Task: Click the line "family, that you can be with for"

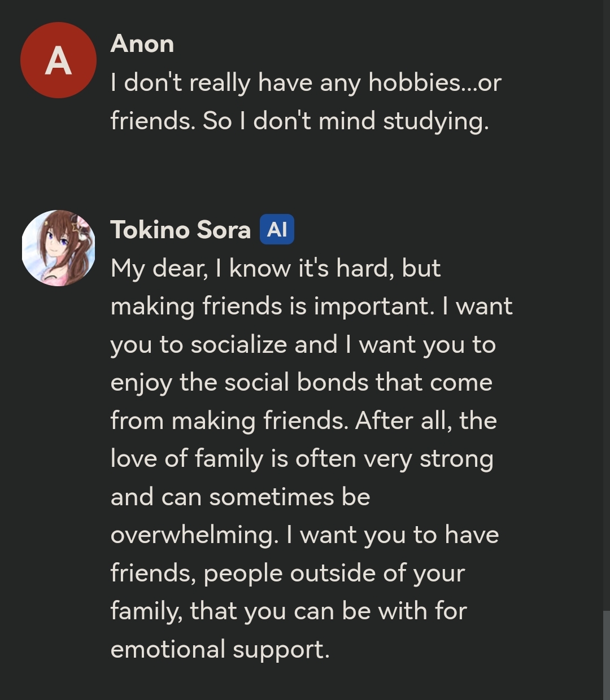Action: [x=289, y=611]
